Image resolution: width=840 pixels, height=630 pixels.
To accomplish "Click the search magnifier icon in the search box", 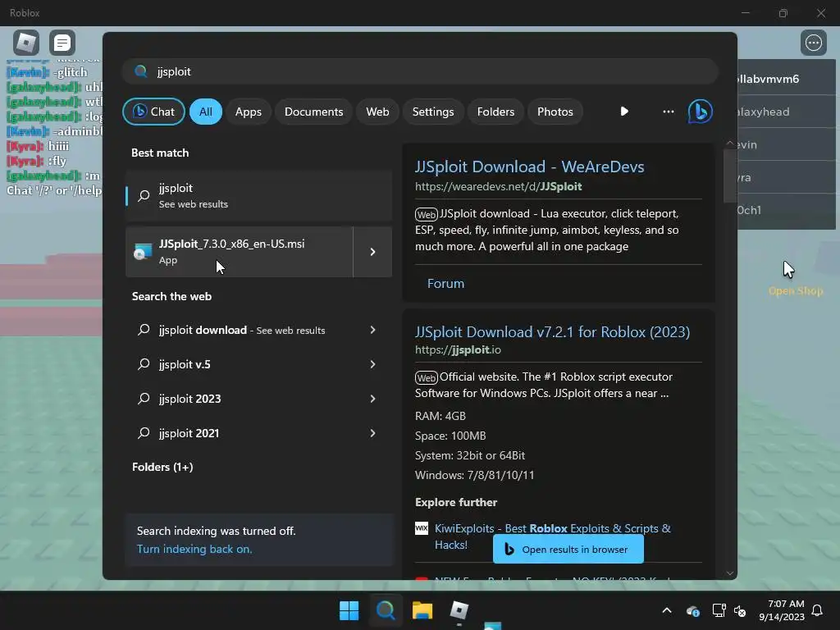I will (x=141, y=71).
